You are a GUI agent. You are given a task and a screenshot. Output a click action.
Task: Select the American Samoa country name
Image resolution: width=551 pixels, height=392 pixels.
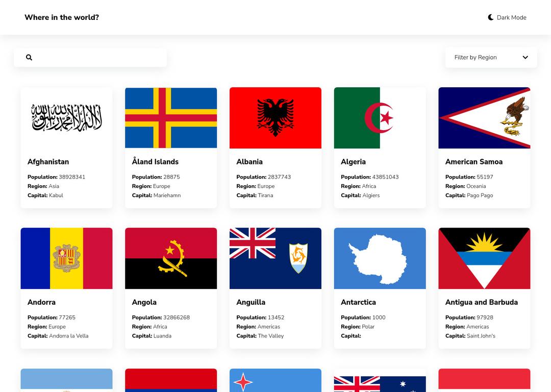click(473, 162)
